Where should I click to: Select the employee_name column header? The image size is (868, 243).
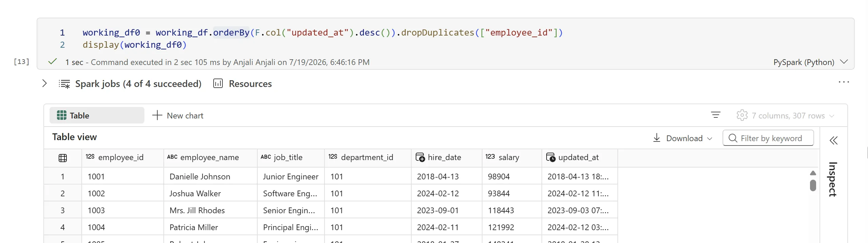tap(210, 158)
